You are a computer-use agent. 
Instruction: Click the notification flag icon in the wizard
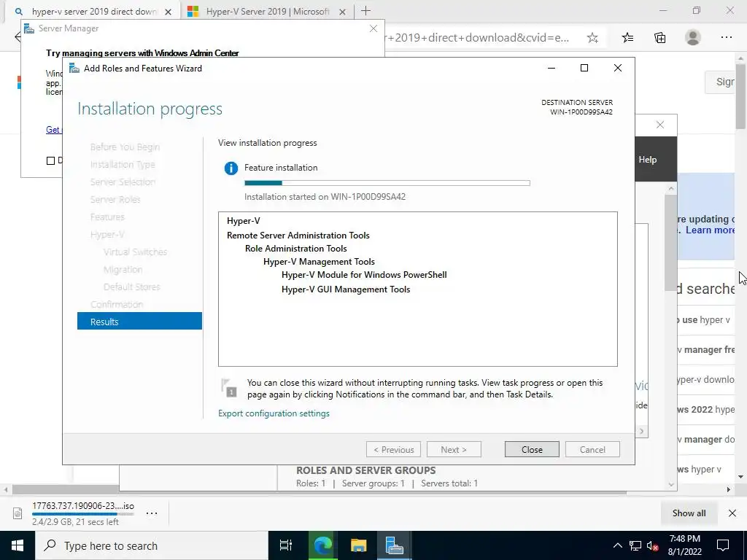coord(229,388)
